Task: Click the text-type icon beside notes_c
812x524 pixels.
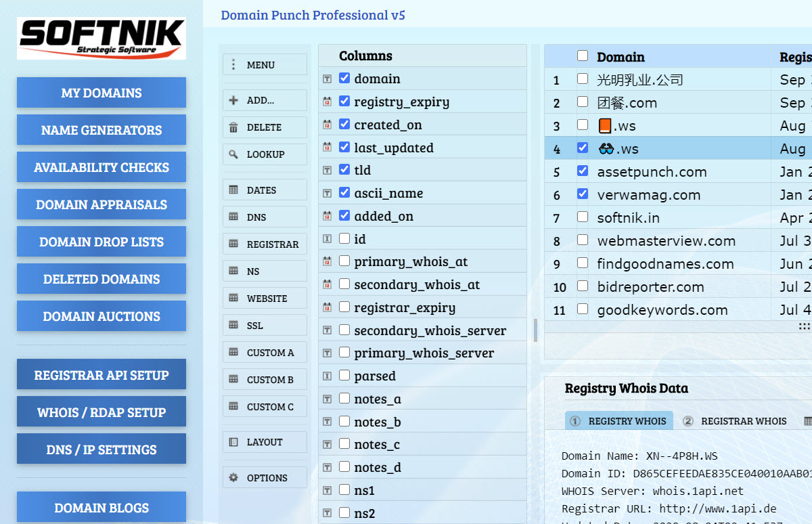Action: (328, 444)
